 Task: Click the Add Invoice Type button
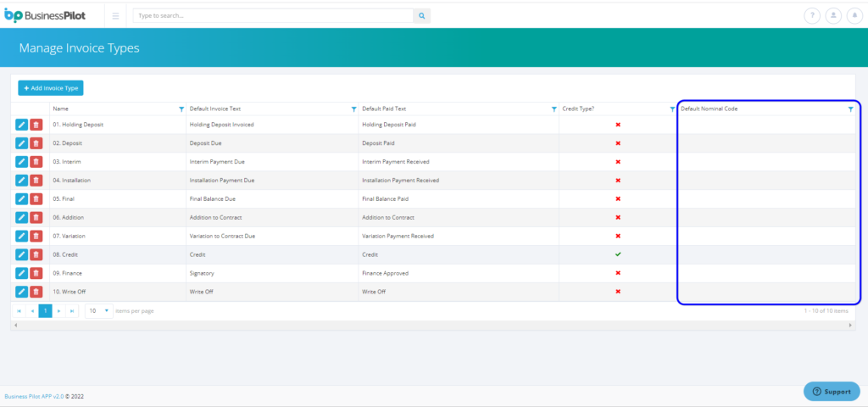click(51, 88)
